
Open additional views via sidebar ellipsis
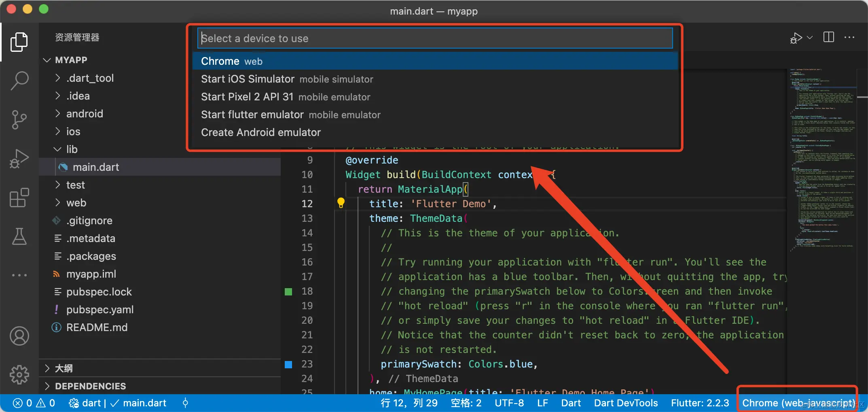(19, 275)
